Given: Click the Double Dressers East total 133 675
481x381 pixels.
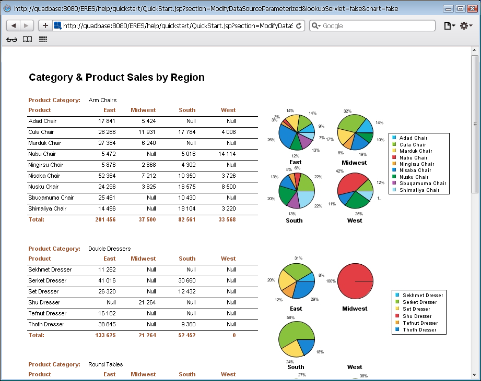Looking at the screenshot, I should tap(105, 335).
